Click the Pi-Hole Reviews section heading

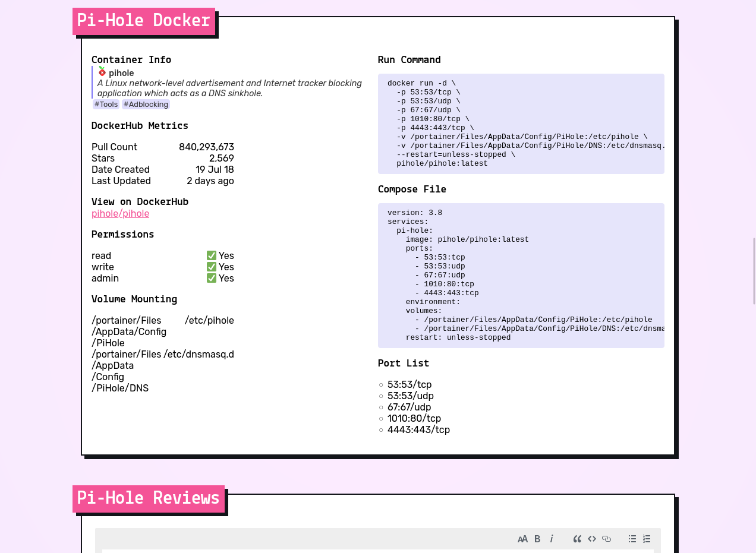pos(149,498)
